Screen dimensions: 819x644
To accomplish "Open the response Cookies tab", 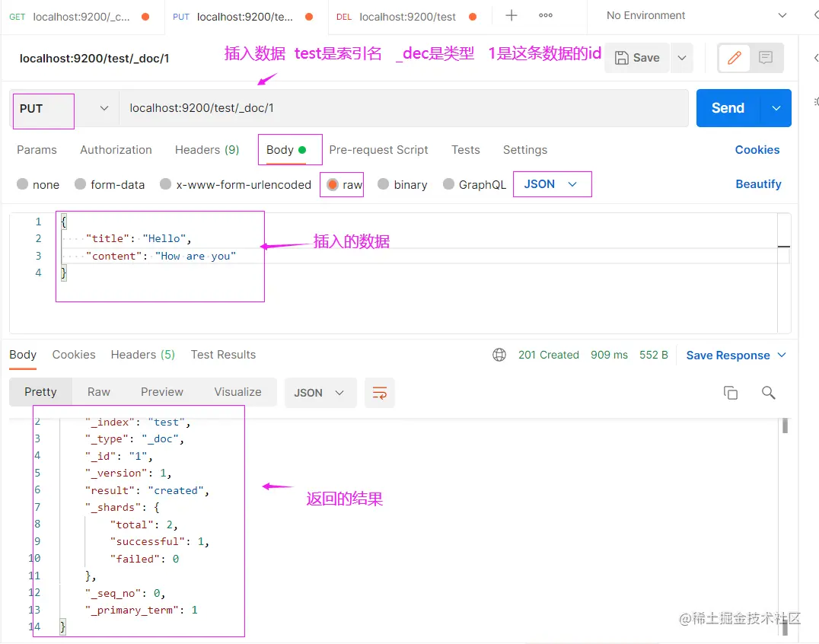I will point(74,355).
